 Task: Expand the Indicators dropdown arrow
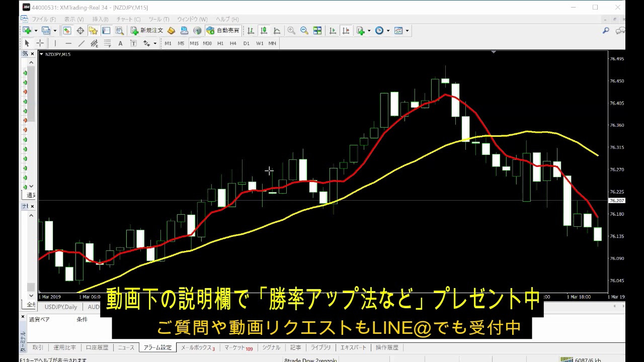(369, 31)
